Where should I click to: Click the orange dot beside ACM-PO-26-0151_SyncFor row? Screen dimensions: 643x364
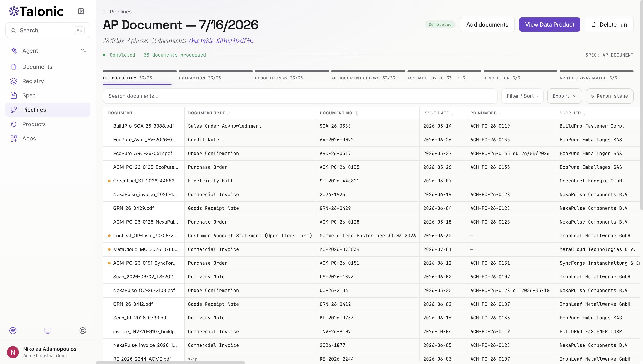109,263
